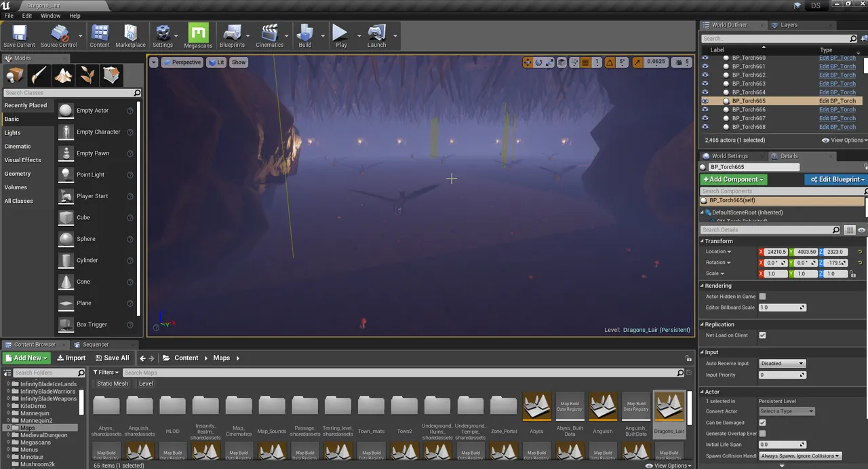Toggle the grid snapping icon in viewport
Viewport: 868px width, 469px height.
pyautogui.click(x=586, y=62)
